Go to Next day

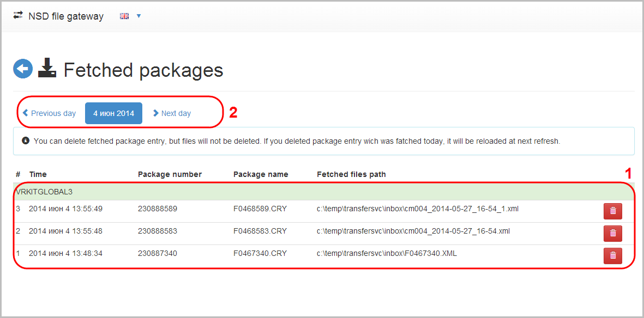(172, 113)
